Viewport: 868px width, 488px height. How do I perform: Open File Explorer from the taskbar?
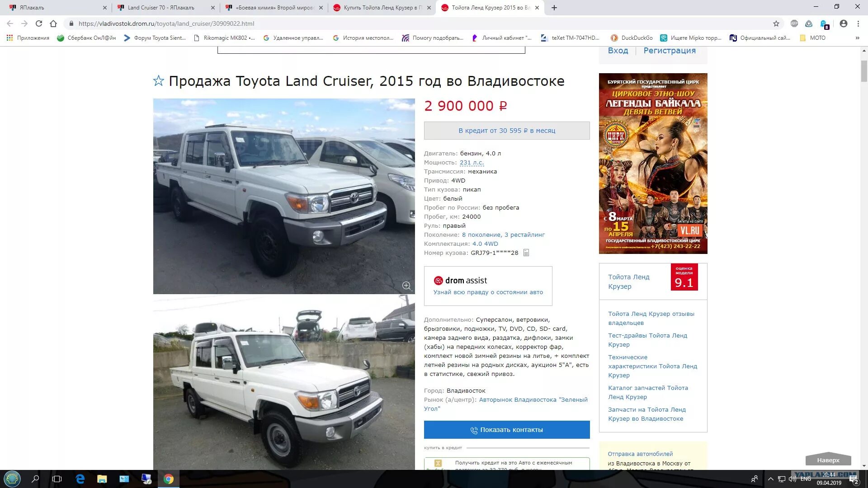point(102,479)
